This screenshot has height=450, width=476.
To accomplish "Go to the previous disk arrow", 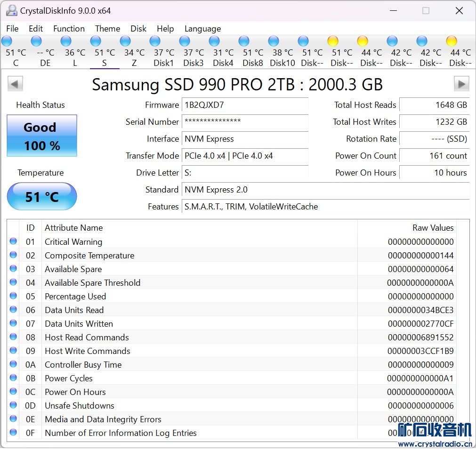I will [x=15, y=84].
